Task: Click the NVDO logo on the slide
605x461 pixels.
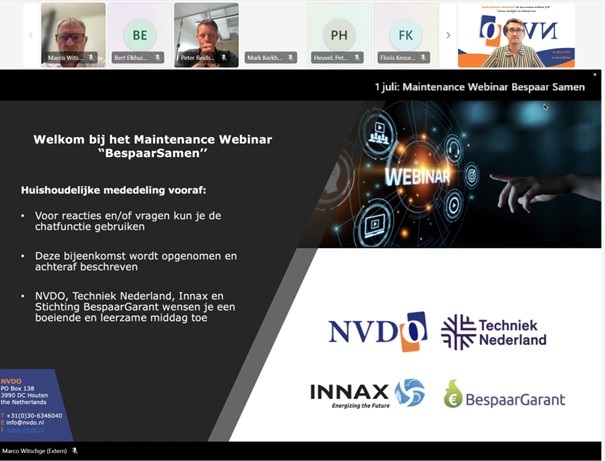Action: click(378, 332)
